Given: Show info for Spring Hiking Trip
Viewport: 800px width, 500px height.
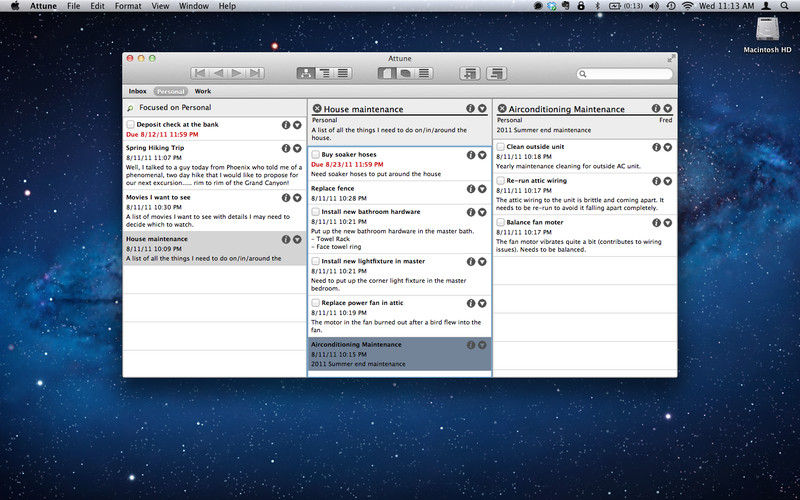Looking at the screenshot, I should (x=286, y=148).
